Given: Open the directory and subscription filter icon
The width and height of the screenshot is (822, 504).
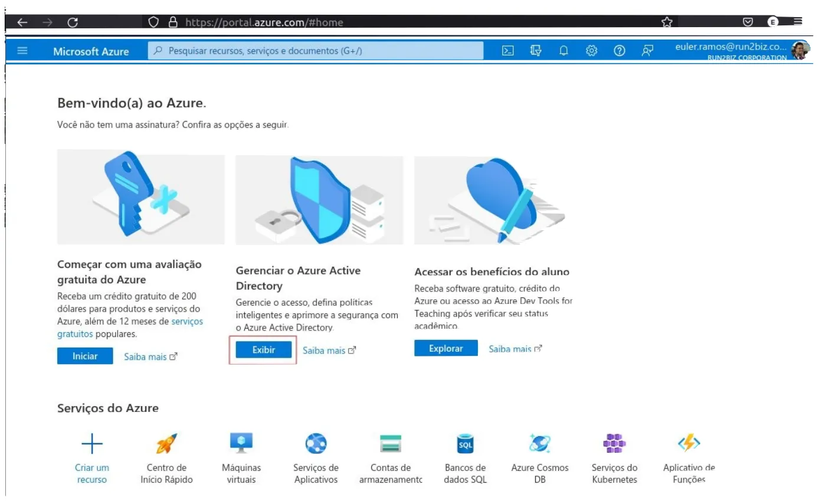Looking at the screenshot, I should (x=536, y=51).
